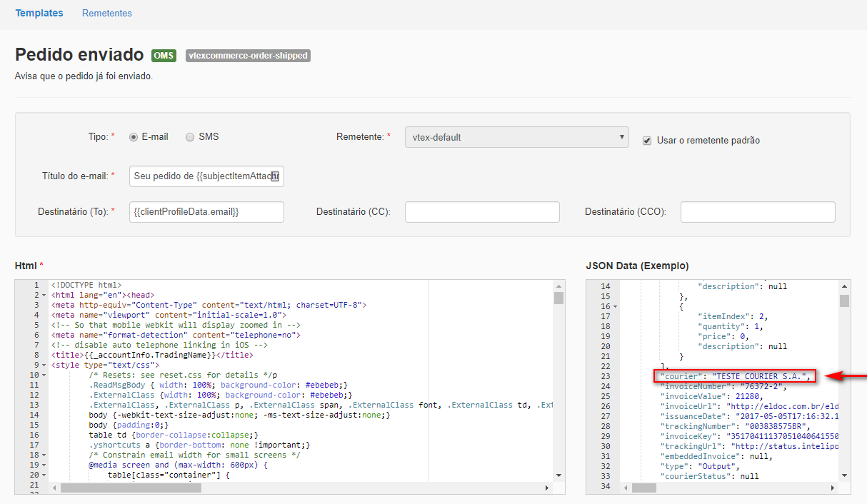Collapse the JSON object fold at line 16
867x504 pixels.
[616, 306]
